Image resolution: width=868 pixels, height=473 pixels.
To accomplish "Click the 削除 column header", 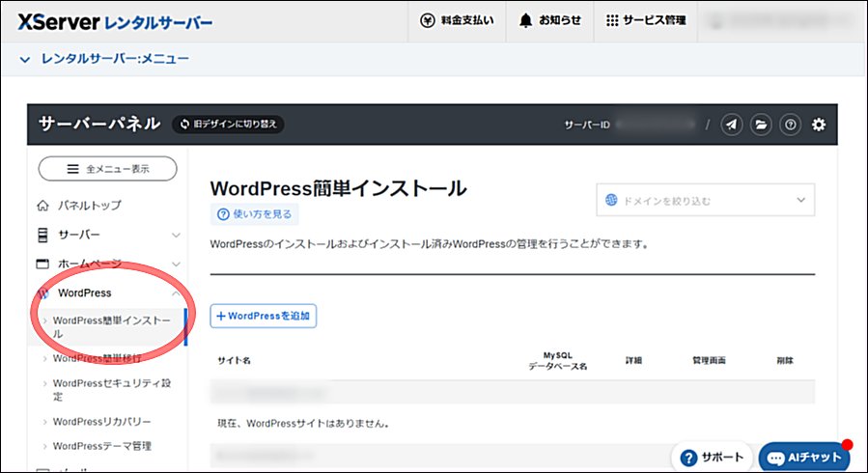I will pyautogui.click(x=785, y=361).
